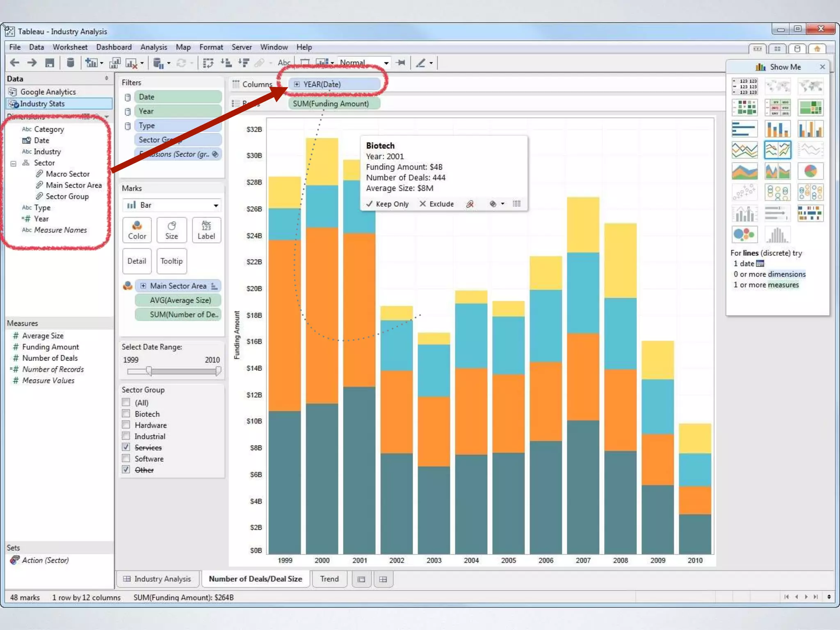840x630 pixels.
Task: Click the Save toolbar icon
Action: [x=50, y=63]
